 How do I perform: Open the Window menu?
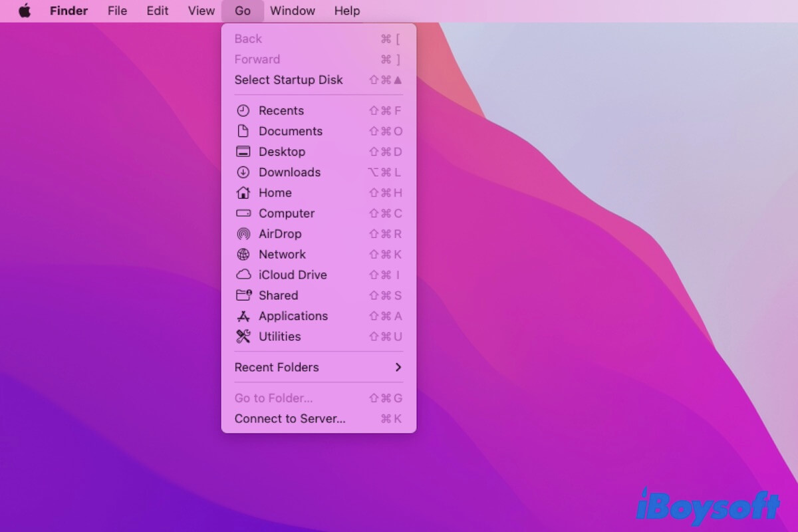click(x=293, y=11)
